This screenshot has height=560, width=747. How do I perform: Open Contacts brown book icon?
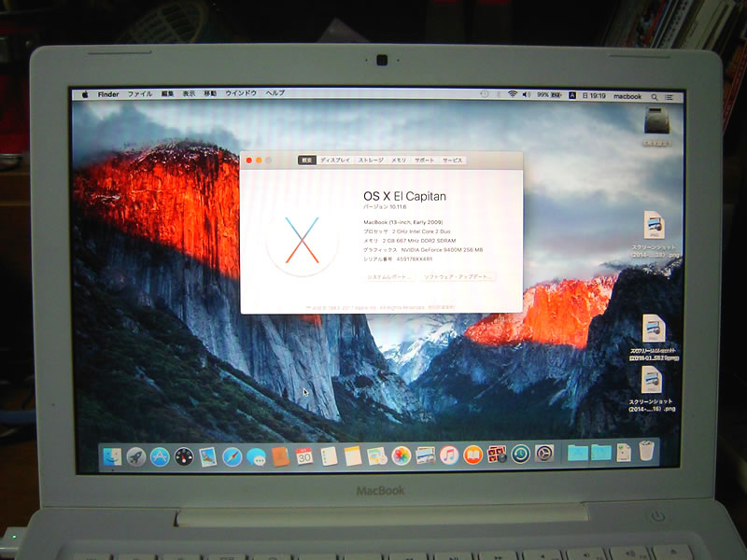click(281, 456)
